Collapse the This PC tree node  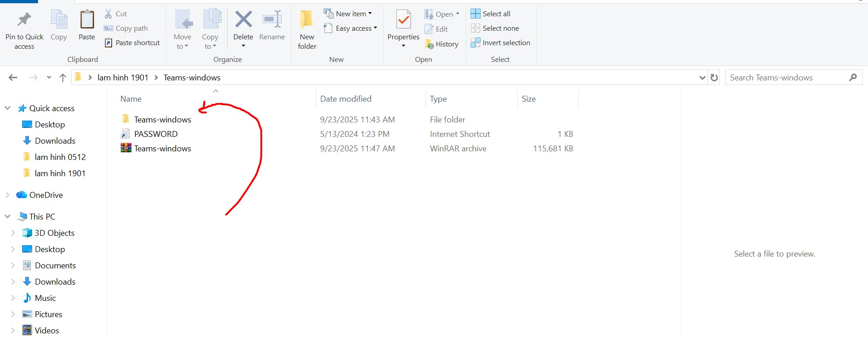click(7, 217)
